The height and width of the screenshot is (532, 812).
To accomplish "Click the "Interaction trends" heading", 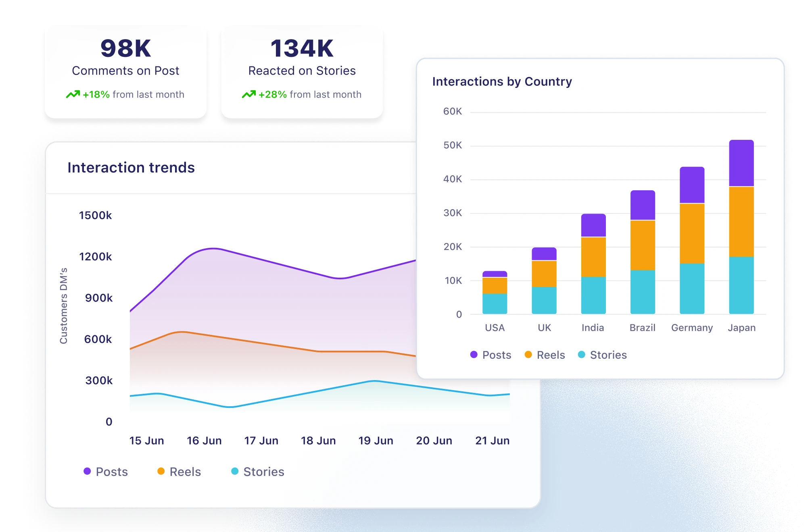I will (x=131, y=167).
